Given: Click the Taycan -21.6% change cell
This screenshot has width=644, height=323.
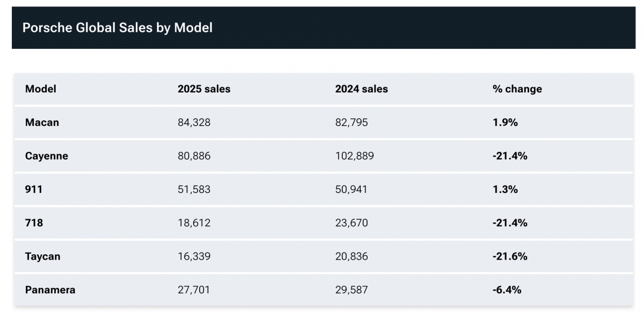Looking at the screenshot, I should point(509,256).
